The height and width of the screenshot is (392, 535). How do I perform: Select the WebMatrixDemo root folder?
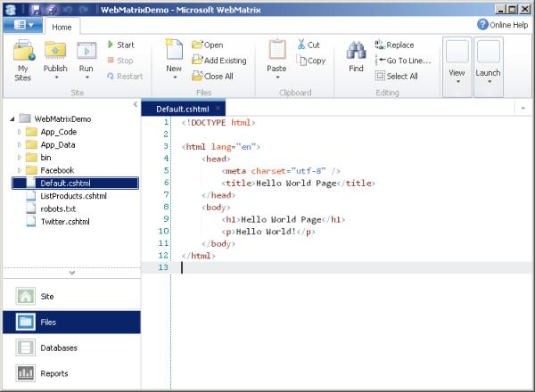point(62,119)
